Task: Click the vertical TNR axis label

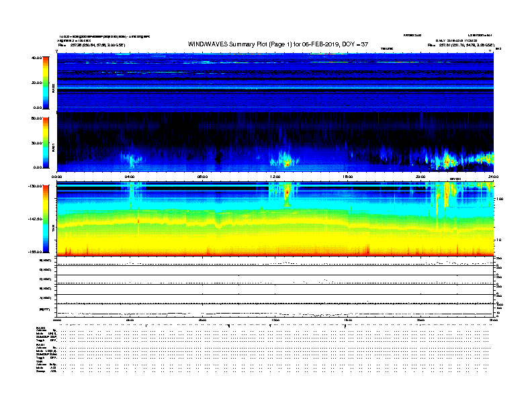Action: [x=54, y=230]
